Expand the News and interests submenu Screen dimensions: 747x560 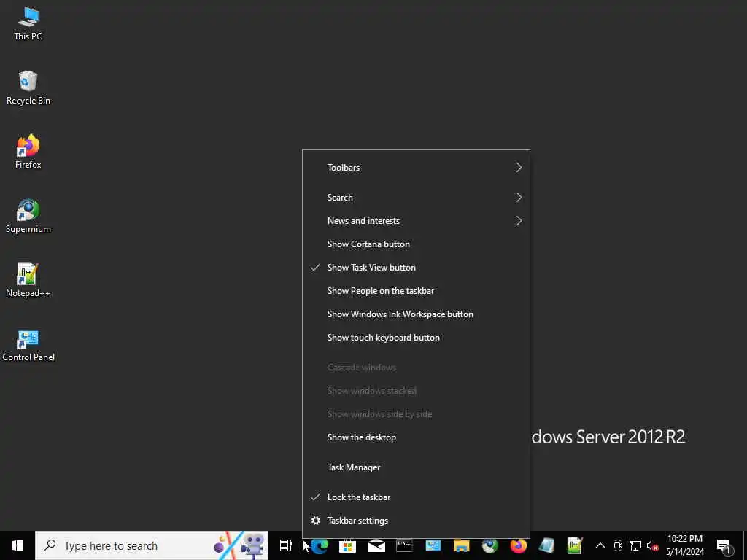[x=416, y=221]
